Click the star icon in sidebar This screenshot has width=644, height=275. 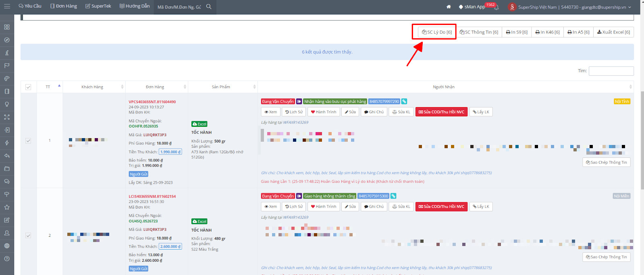(x=7, y=207)
